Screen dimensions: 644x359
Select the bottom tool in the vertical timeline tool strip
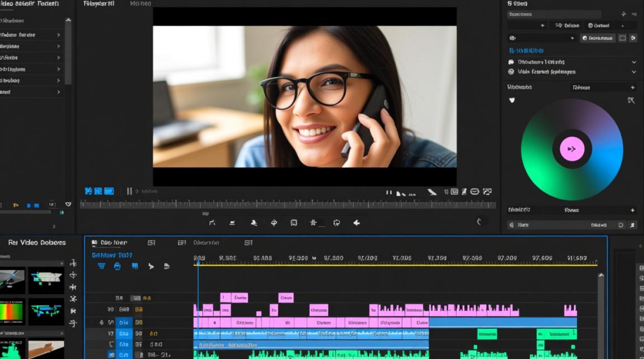[73, 324]
